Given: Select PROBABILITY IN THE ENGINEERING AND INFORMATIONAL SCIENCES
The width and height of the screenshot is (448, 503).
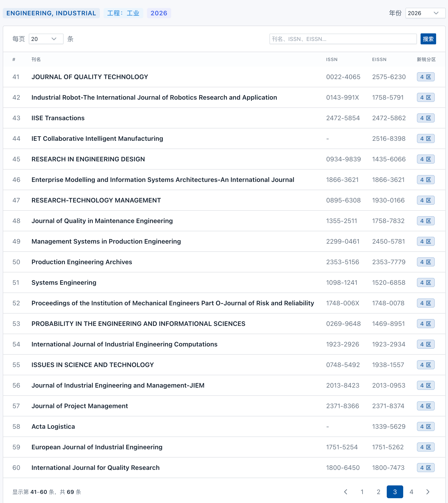Looking at the screenshot, I should coord(139,323).
